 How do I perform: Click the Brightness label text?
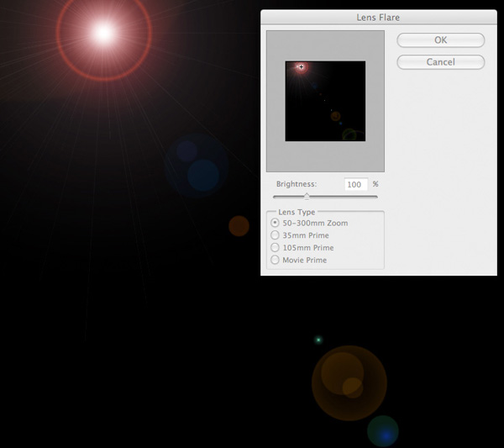pos(296,184)
